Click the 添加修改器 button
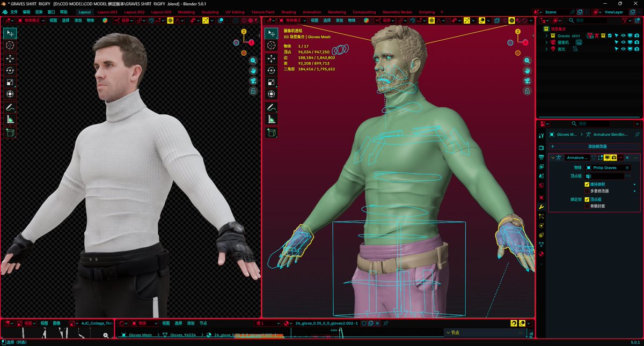 [595, 146]
